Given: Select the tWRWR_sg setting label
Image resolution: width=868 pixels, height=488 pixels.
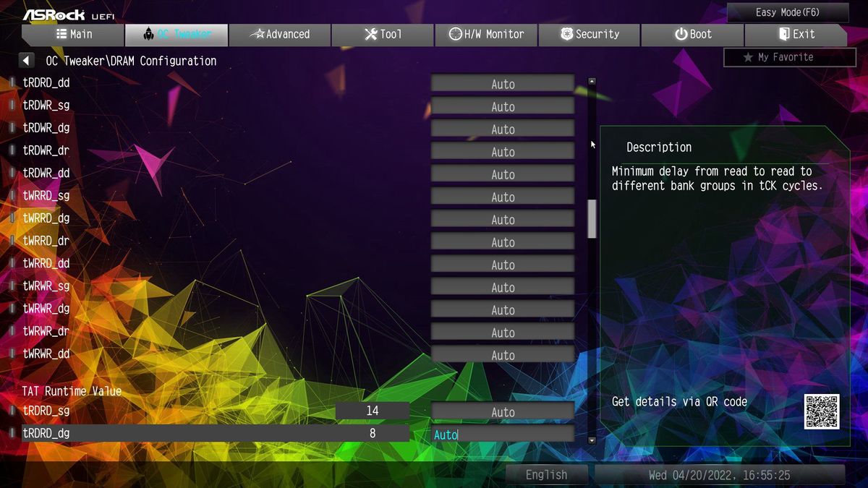Looking at the screenshot, I should [46, 286].
